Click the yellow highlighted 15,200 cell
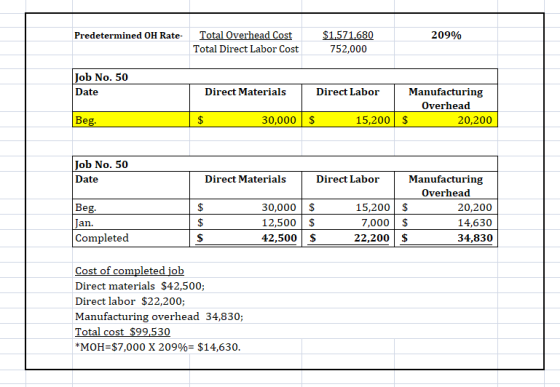The height and width of the screenshot is (387, 560). tap(348, 120)
